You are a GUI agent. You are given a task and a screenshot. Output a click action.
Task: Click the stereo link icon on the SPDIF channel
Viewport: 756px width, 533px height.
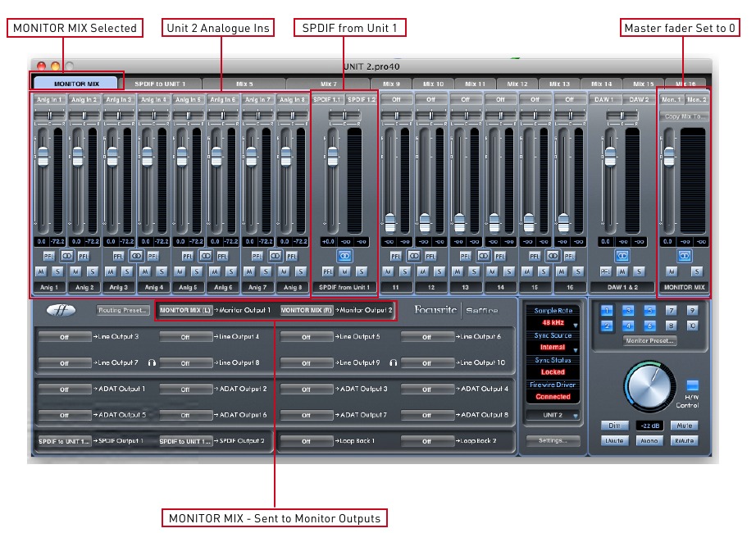pyautogui.click(x=344, y=255)
